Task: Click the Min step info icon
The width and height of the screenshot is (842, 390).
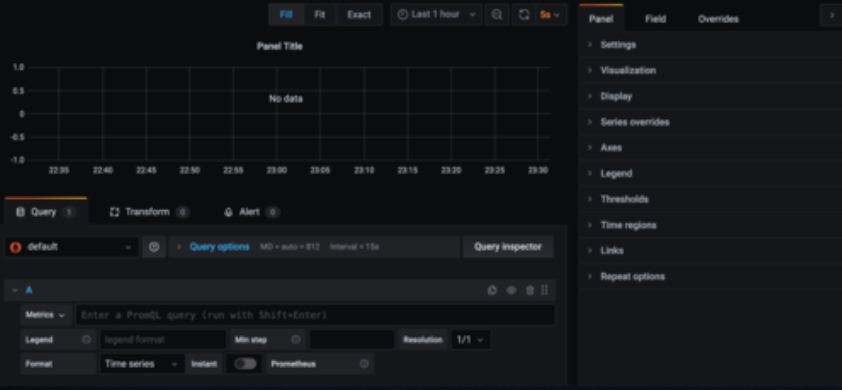Action: click(x=295, y=340)
